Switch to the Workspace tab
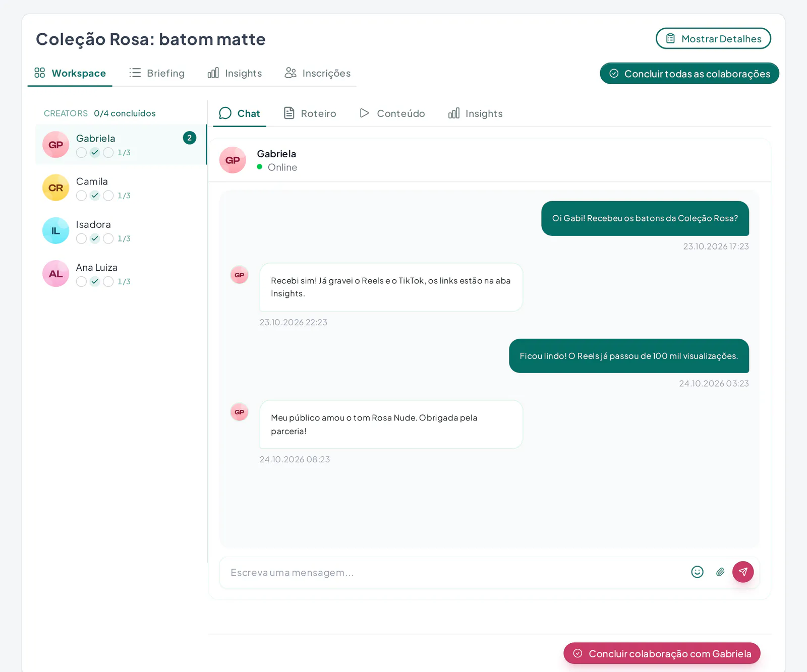This screenshot has width=807, height=672. pos(70,73)
